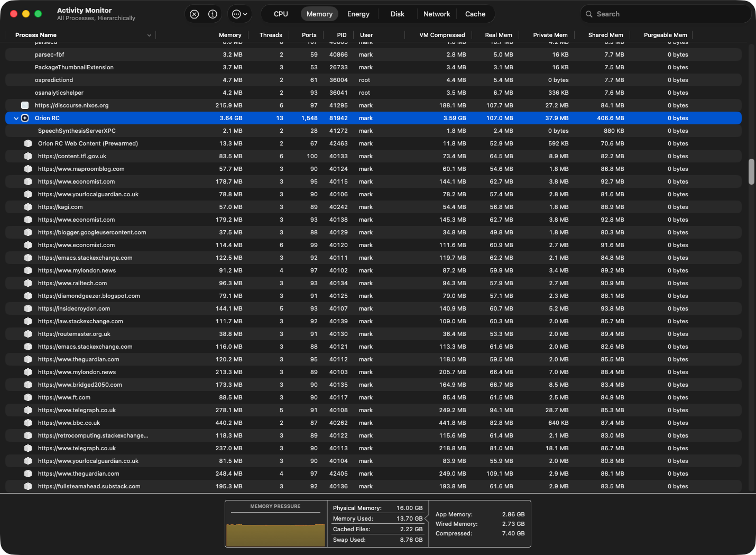Select the https://insidecroydon.com row
The width and height of the screenshot is (756, 555).
pos(373,308)
